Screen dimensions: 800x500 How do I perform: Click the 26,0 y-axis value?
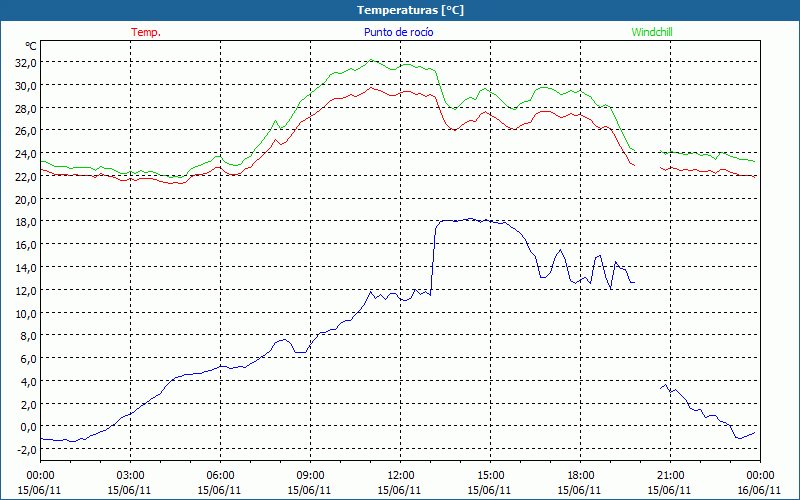coord(26,131)
